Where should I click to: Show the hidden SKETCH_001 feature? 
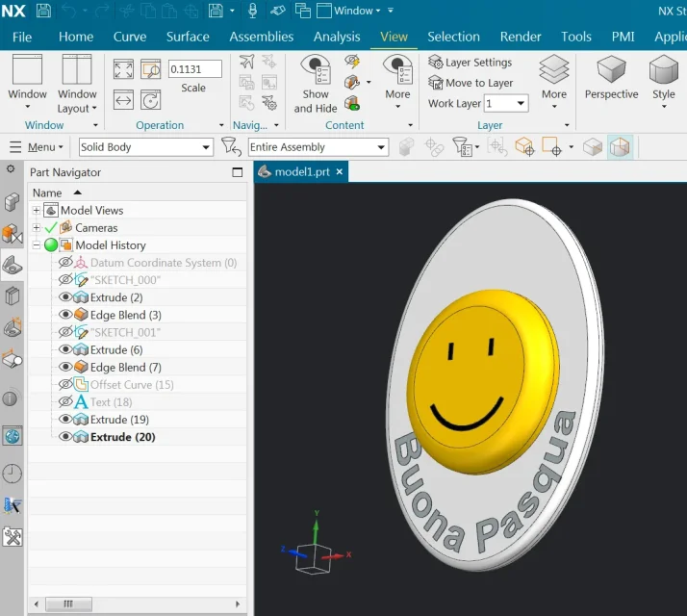pos(65,332)
